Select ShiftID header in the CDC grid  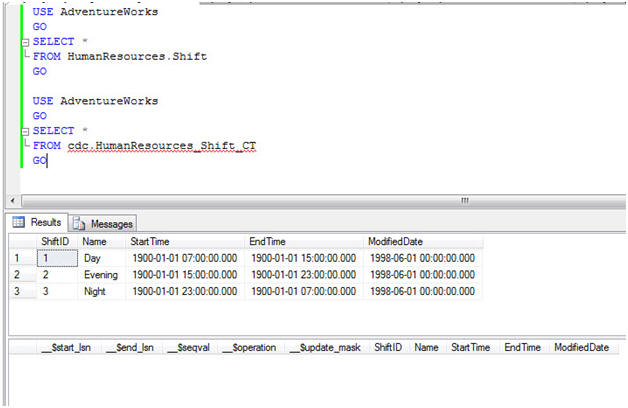click(388, 348)
